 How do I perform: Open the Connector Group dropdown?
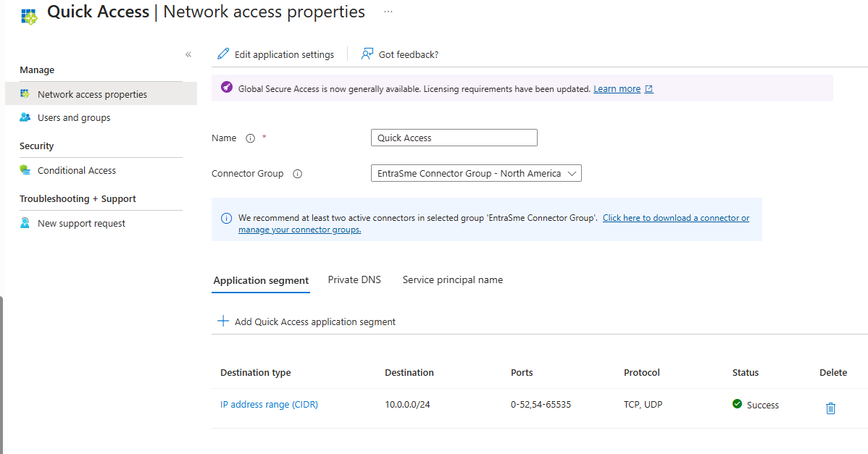coord(476,173)
